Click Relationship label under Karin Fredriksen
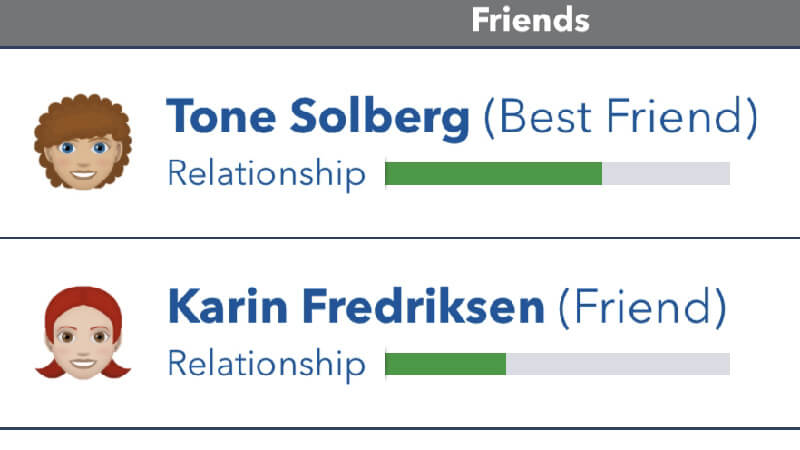Screen dimensions: 800x450 click(266, 363)
